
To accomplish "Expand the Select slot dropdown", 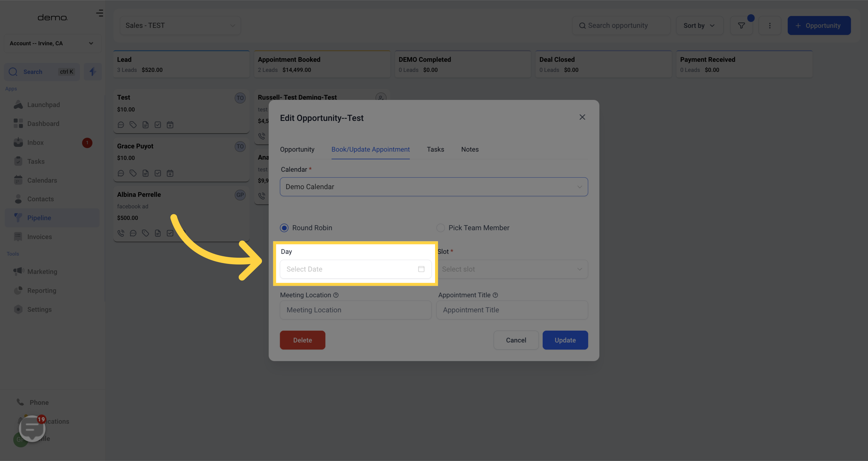I will click(512, 269).
